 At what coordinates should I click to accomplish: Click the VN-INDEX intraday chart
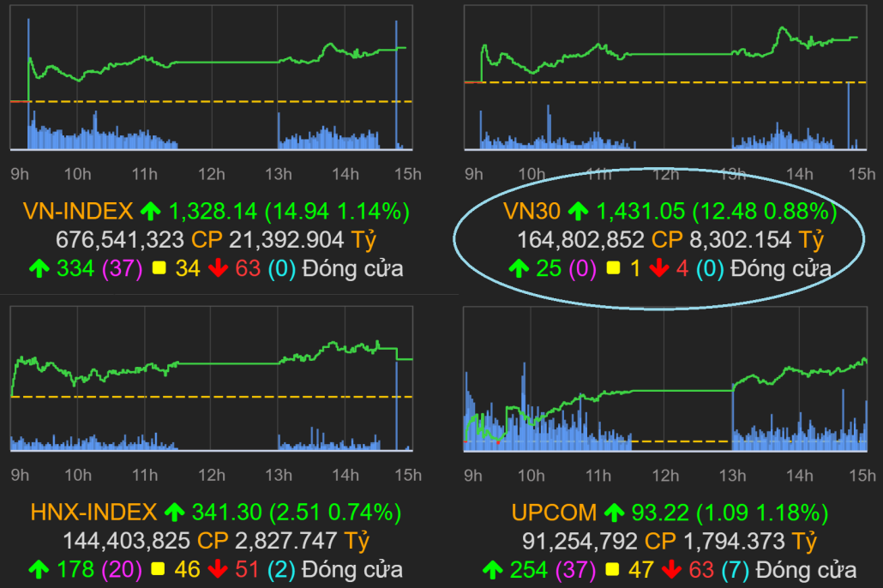(210, 86)
